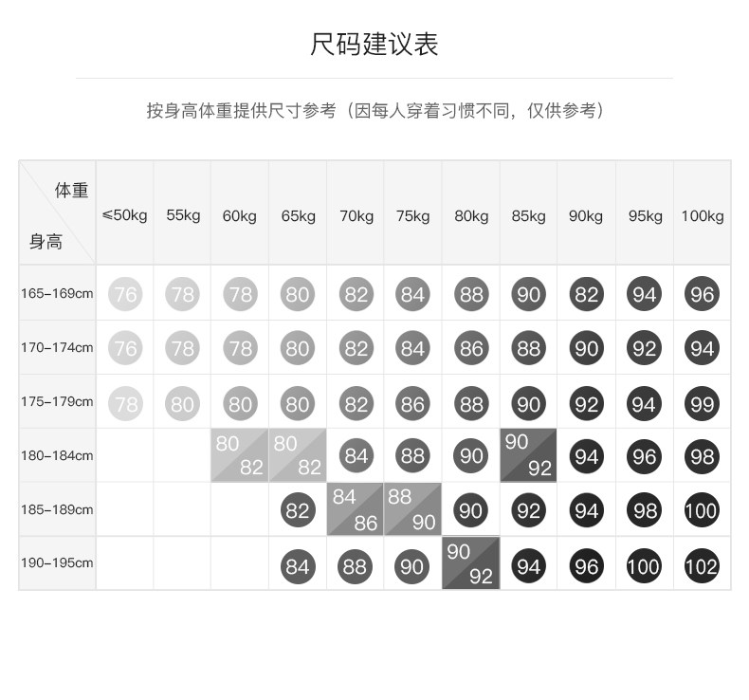The image size is (749, 700).
Task: Click the 88/90 cell in 185-189cm row
Action: tap(412, 509)
